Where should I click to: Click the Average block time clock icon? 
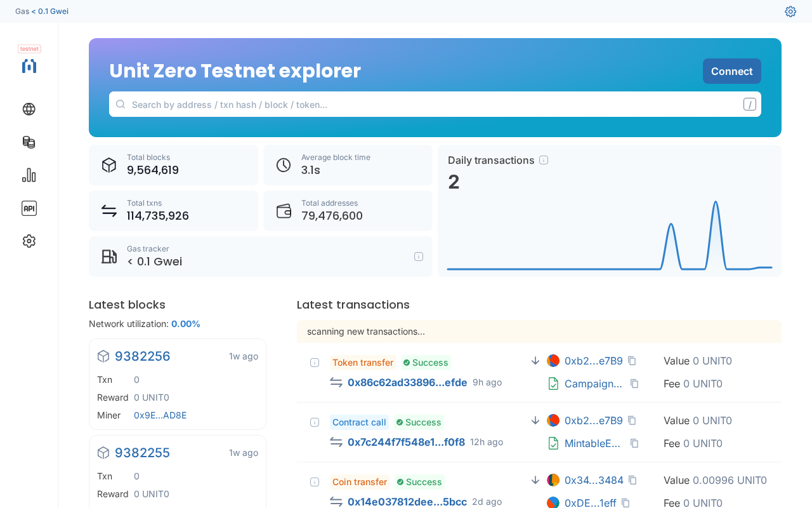click(x=284, y=165)
